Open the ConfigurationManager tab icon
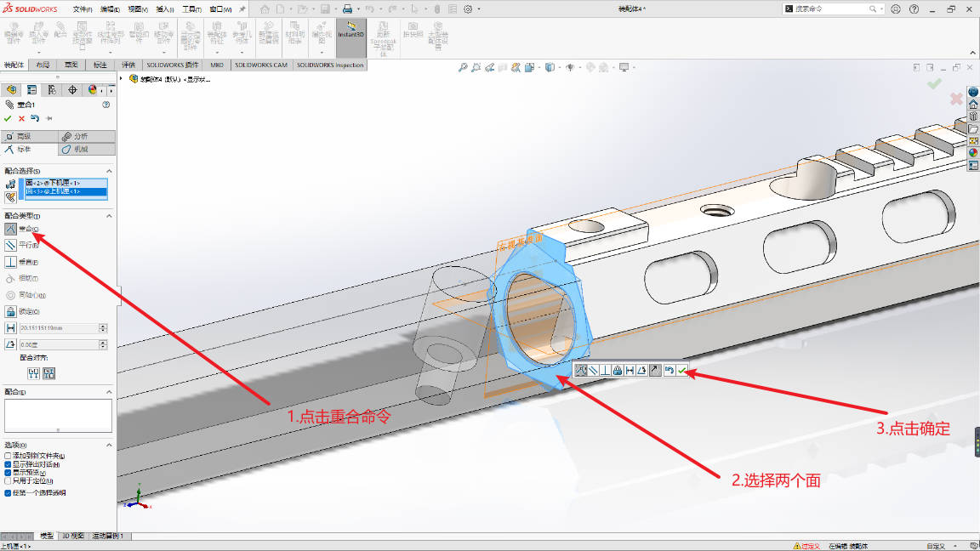Viewport: 980px width, 551px height. (x=52, y=90)
